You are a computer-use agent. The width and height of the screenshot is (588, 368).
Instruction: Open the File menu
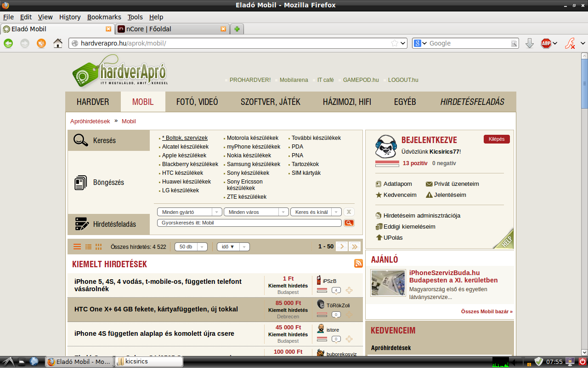click(8, 17)
